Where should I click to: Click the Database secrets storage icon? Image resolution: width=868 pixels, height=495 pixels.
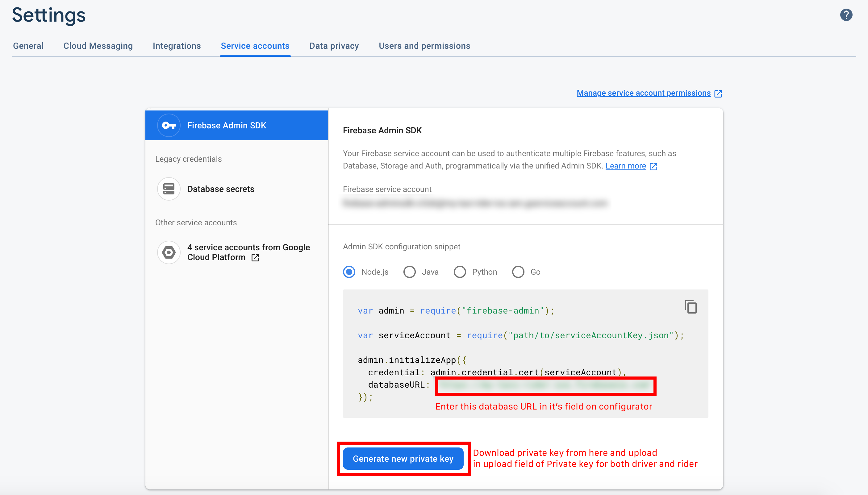tap(169, 189)
